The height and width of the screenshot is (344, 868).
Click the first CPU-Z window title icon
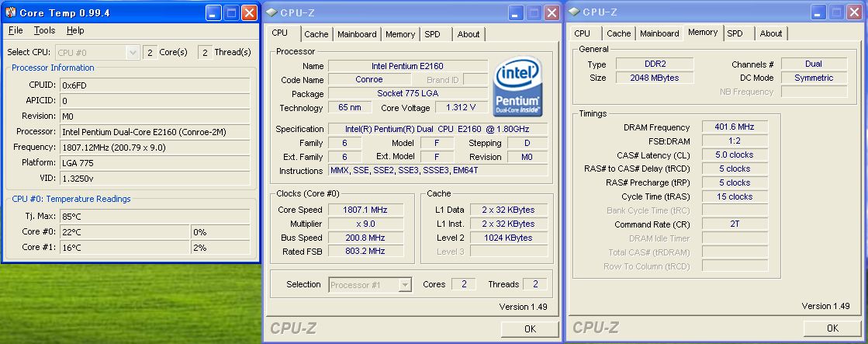(x=271, y=12)
